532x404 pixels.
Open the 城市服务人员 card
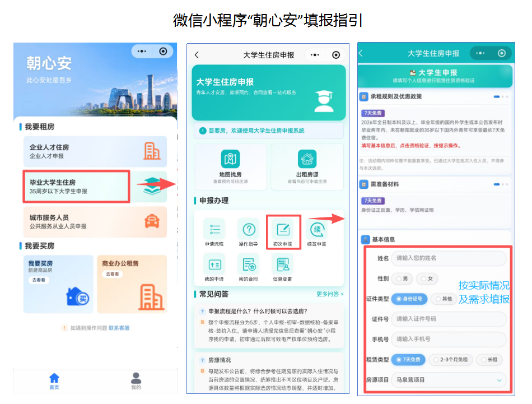point(95,222)
